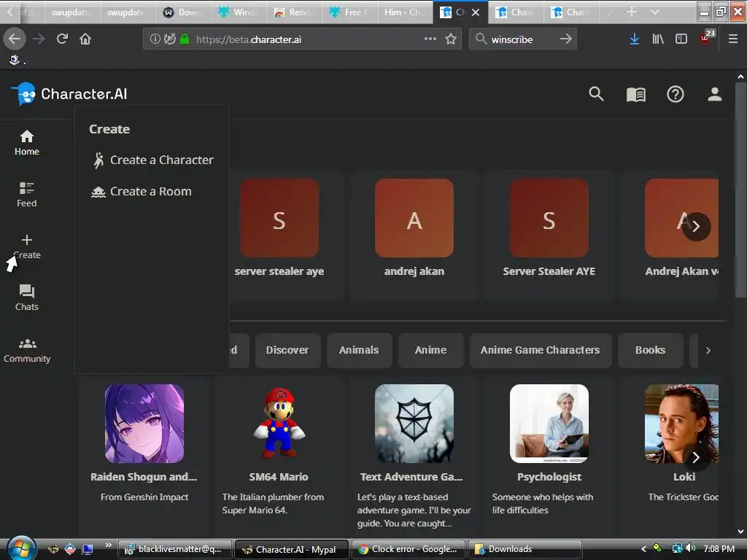The image size is (747, 560).
Task: Show more featured characters with bottom arrow
Action: point(697,457)
